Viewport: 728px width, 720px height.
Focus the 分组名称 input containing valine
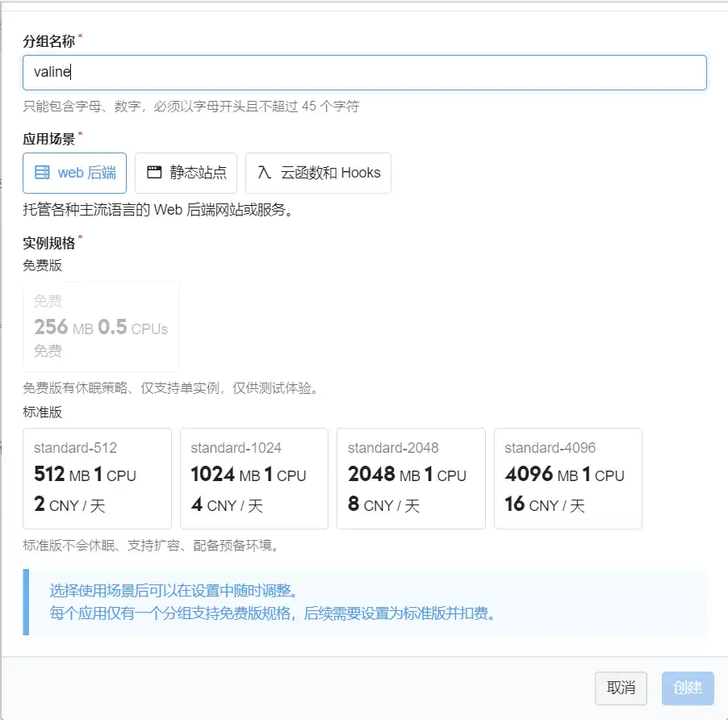point(364,72)
